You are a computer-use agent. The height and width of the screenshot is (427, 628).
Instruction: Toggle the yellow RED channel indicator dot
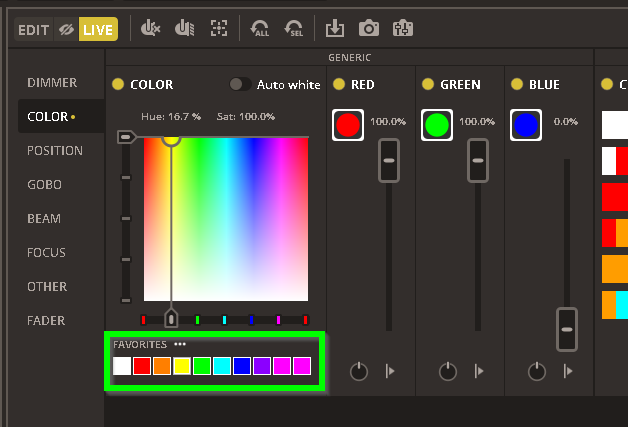point(339,84)
